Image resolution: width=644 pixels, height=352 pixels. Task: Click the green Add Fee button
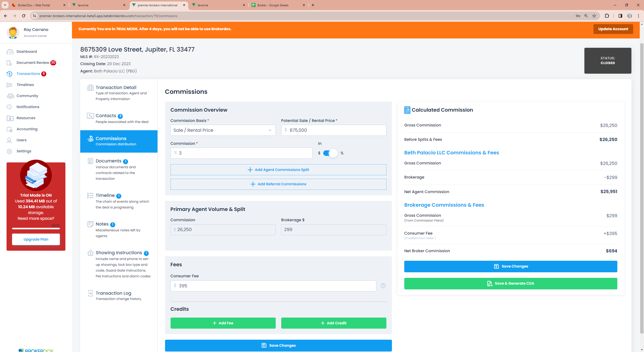[x=223, y=323]
